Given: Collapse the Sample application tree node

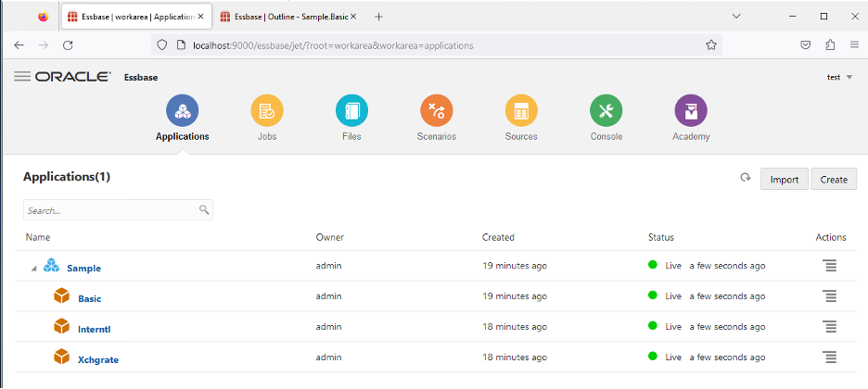Looking at the screenshot, I should tap(34, 269).
